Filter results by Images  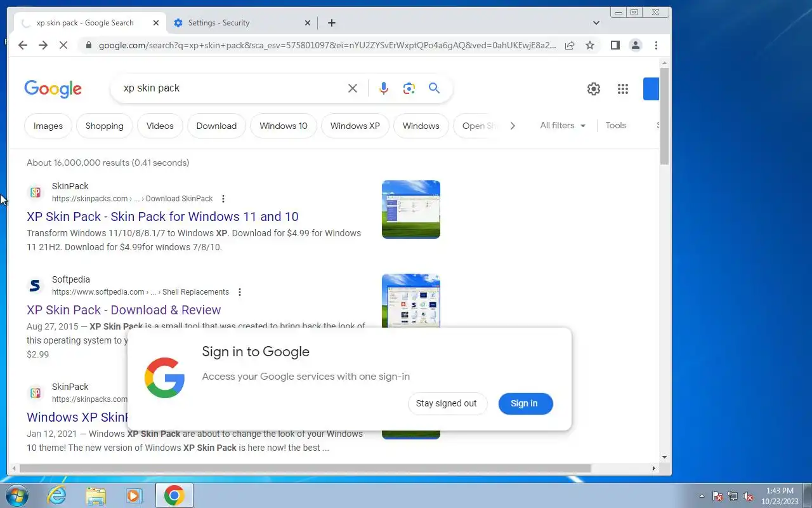point(48,126)
